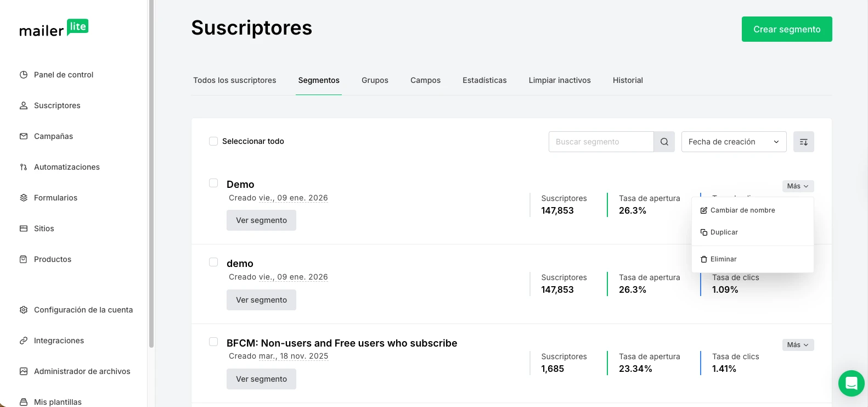This screenshot has width=868, height=407.
Task: Expand the Más menu for BFCM segment
Action: tap(798, 345)
